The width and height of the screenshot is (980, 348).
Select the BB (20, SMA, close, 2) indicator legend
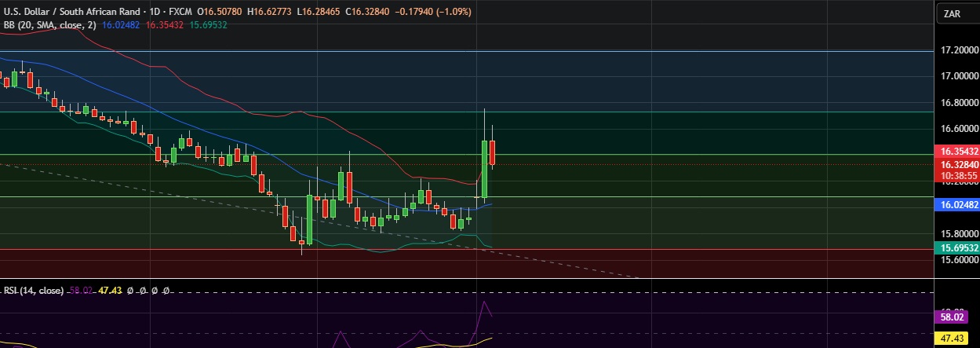(49, 25)
